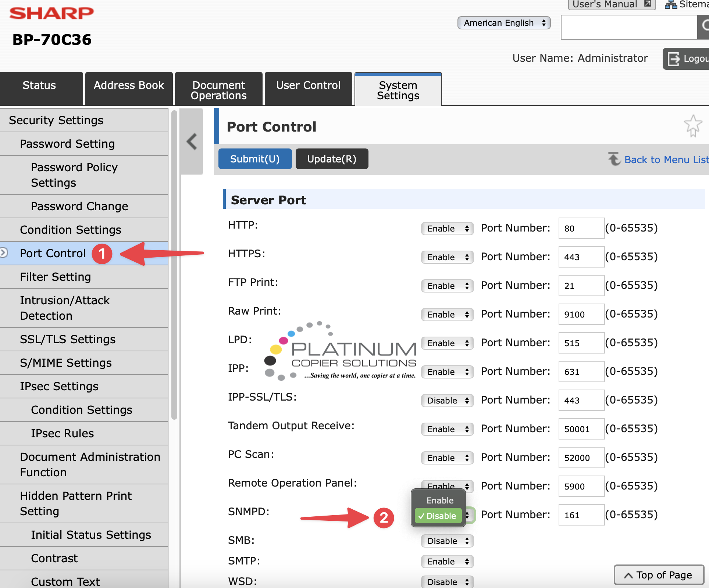Screen dimensions: 709x588
Task: Click the Back to Menu List arrow icon
Action: point(614,159)
